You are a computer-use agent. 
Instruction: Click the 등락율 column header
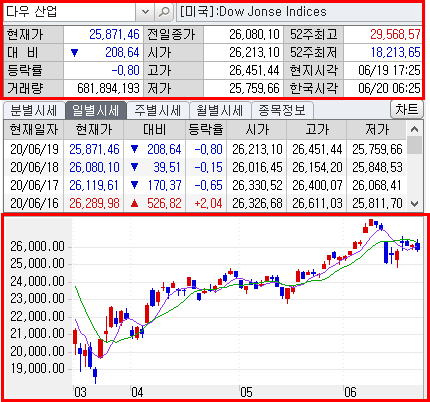[206, 130]
